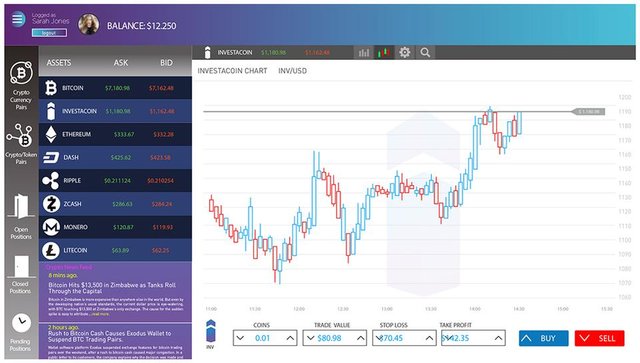The image size is (640, 363).
Task: Select the Monero logo icon
Action: (51, 227)
